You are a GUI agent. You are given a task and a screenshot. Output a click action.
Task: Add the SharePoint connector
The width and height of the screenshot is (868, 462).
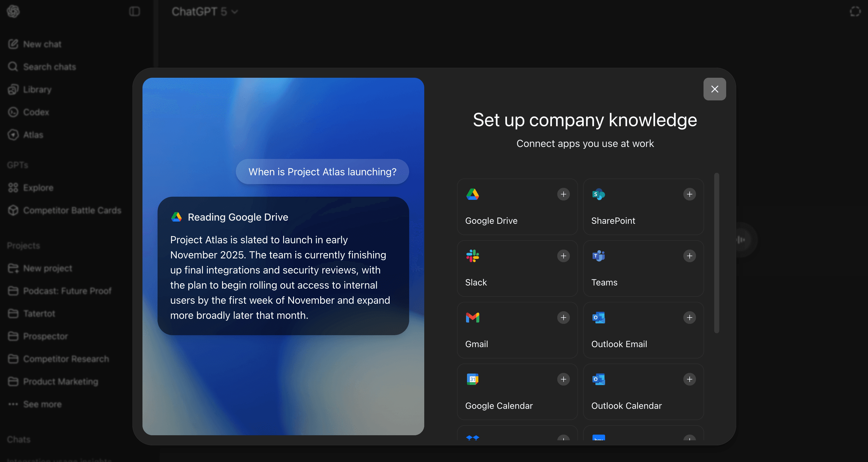(689, 194)
